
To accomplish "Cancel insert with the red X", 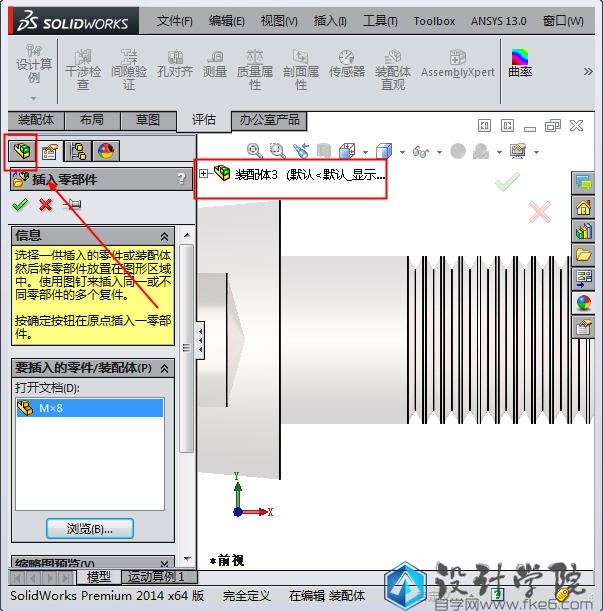I will point(45,204).
